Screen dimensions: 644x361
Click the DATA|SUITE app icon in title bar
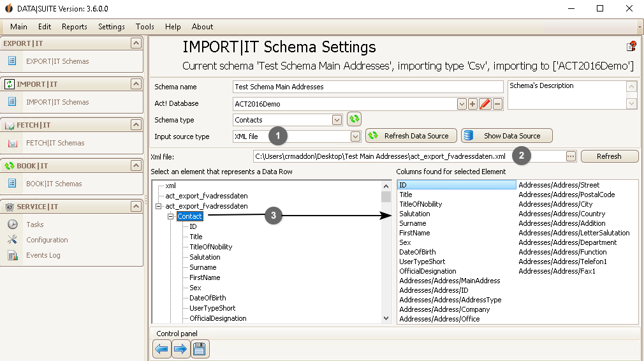tap(9, 9)
